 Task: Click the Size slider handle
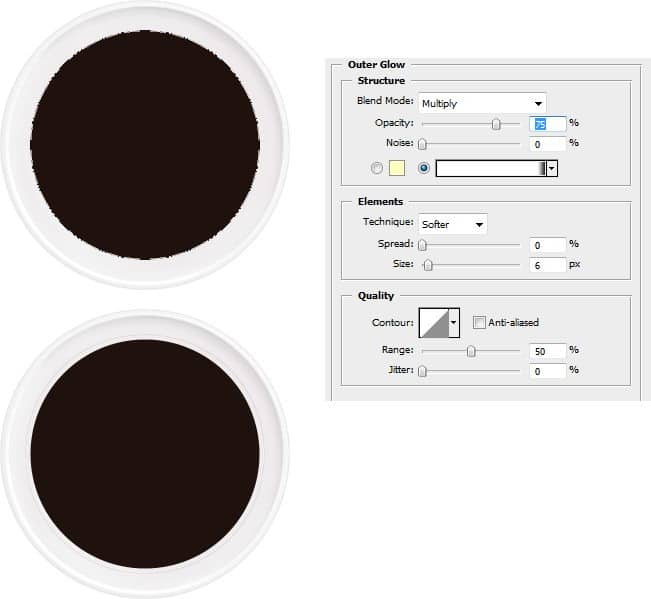pos(428,265)
